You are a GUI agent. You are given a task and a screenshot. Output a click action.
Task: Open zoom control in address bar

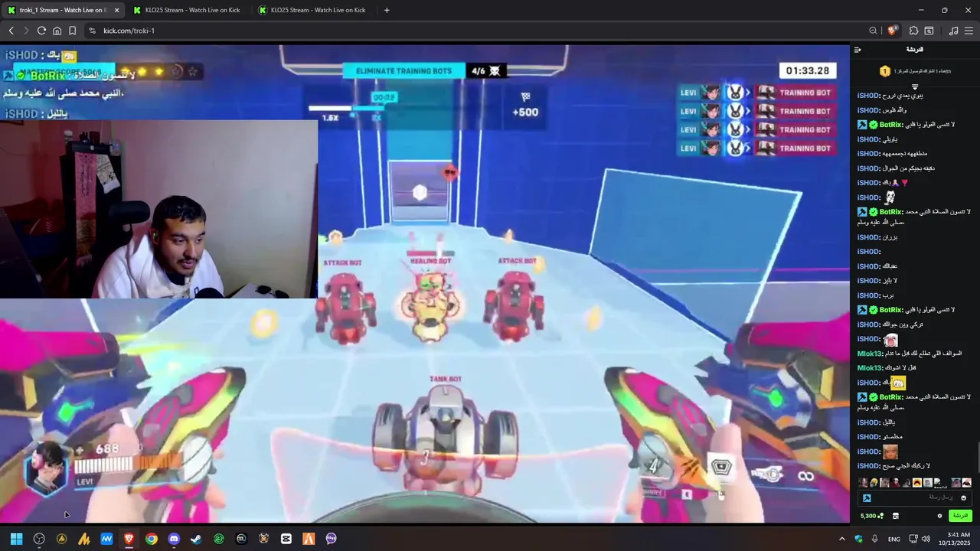[873, 31]
